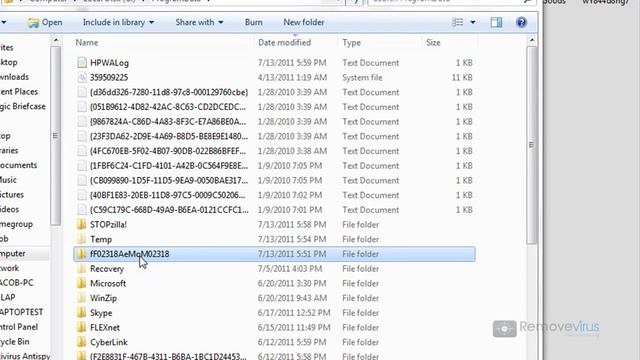
Task: Open Homegroup in navigation pane
Action: (x=16, y=224)
